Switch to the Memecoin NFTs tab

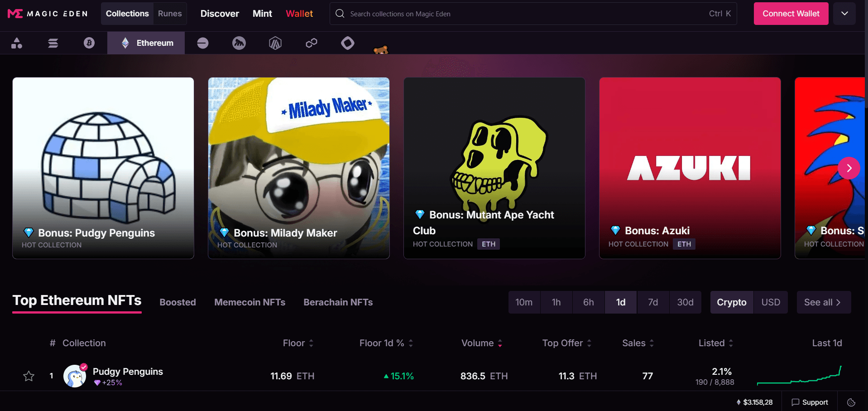tap(250, 302)
